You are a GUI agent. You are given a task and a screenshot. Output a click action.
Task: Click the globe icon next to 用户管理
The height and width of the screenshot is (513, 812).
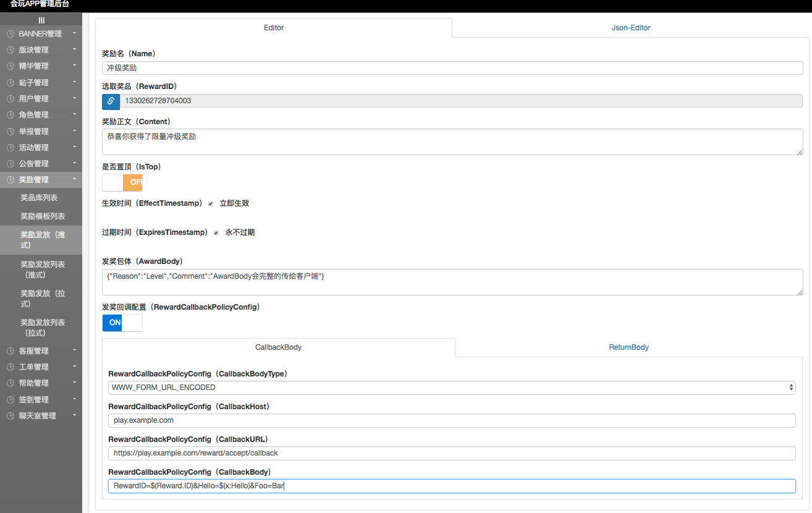(10, 98)
